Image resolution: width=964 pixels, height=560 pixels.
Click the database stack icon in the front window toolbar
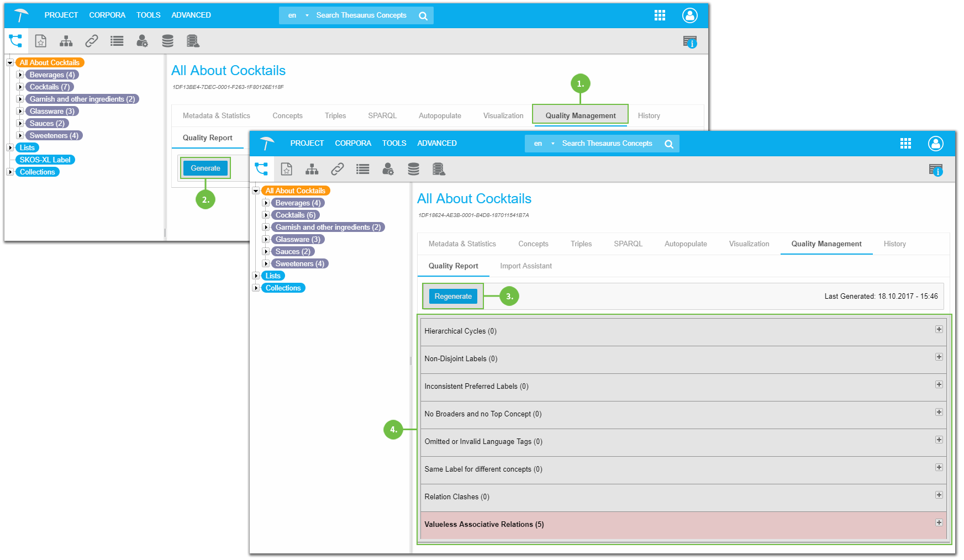[413, 169]
